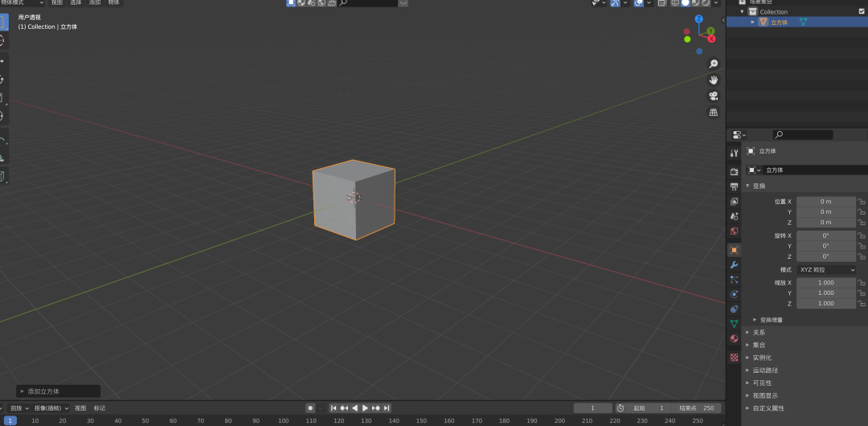Expand the 立方体 item in the outliner
The height and width of the screenshot is (426, 868).
pos(752,23)
